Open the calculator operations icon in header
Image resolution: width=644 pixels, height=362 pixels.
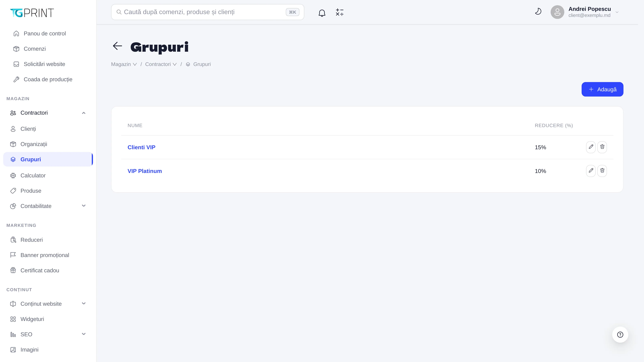pyautogui.click(x=340, y=12)
